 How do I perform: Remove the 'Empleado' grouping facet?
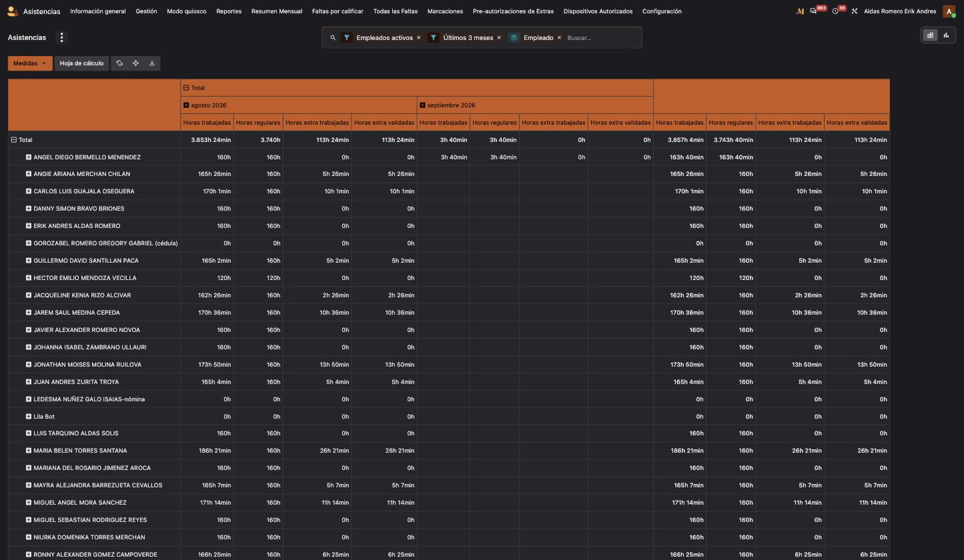559,38
